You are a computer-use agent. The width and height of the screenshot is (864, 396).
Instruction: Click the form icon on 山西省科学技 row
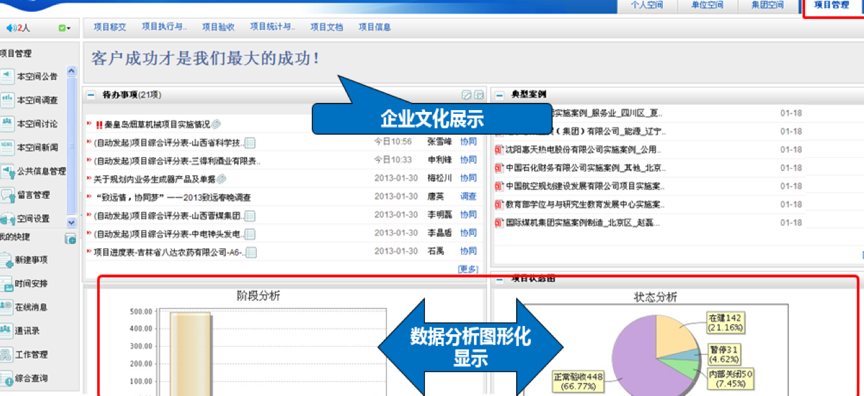click(250, 143)
